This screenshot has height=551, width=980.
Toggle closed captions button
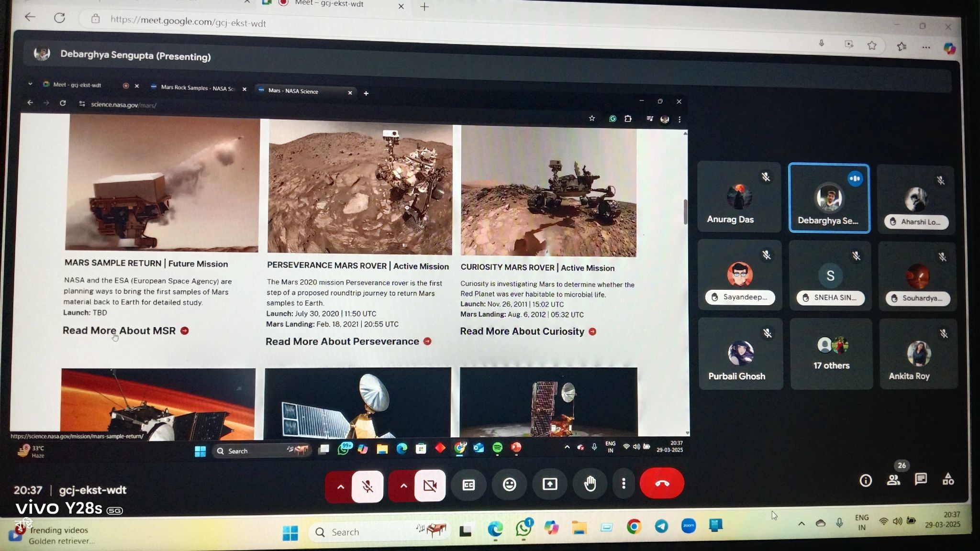(x=468, y=485)
